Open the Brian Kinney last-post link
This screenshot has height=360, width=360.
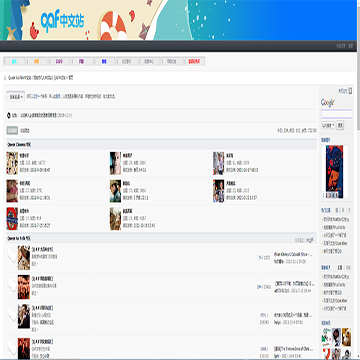click(293, 254)
